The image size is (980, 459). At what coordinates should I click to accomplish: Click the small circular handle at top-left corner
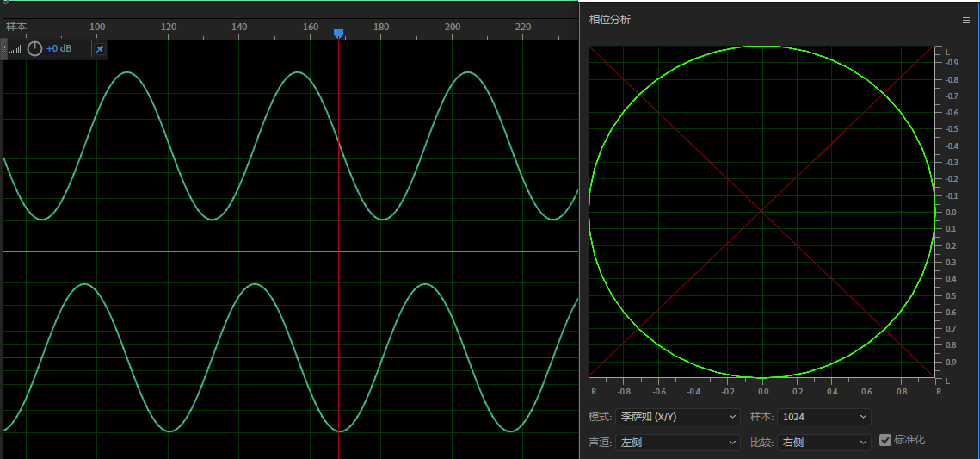tap(5, 2)
